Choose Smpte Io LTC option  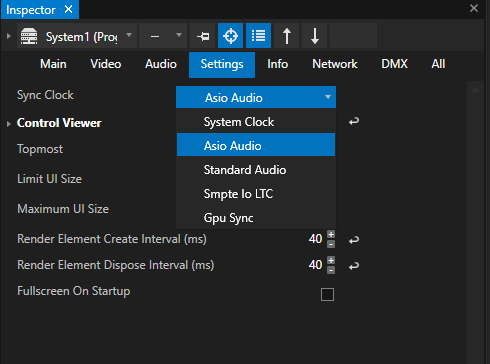[256, 194]
